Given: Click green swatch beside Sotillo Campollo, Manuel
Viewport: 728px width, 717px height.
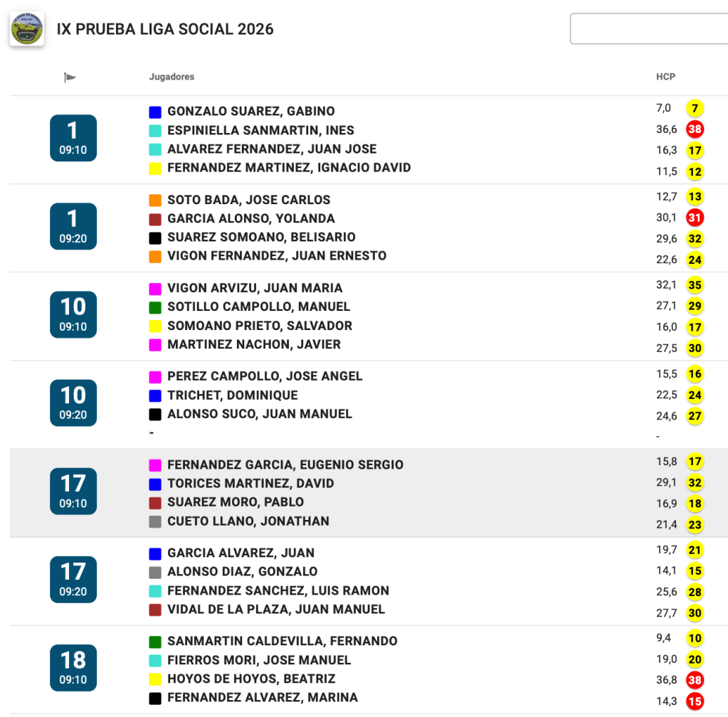Looking at the screenshot, I should point(155,307).
